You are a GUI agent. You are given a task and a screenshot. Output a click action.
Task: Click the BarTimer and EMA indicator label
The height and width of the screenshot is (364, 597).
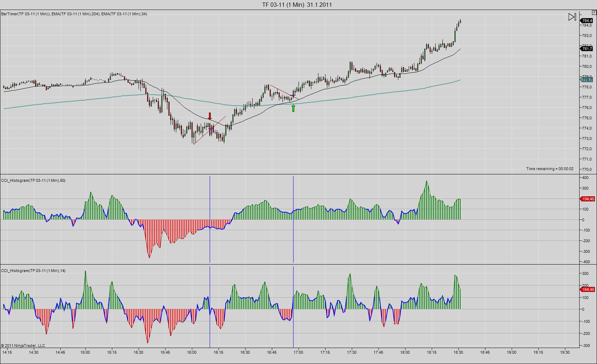(74, 14)
